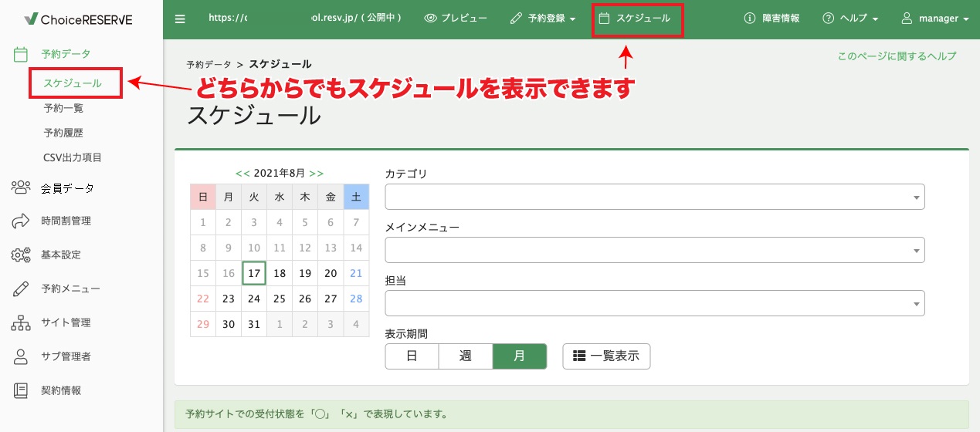Select August 29 on the calendar
The image size is (980, 432).
click(203, 324)
